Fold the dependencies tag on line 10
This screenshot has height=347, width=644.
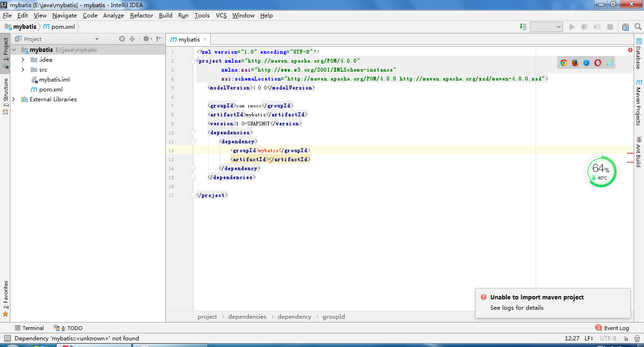click(193, 132)
